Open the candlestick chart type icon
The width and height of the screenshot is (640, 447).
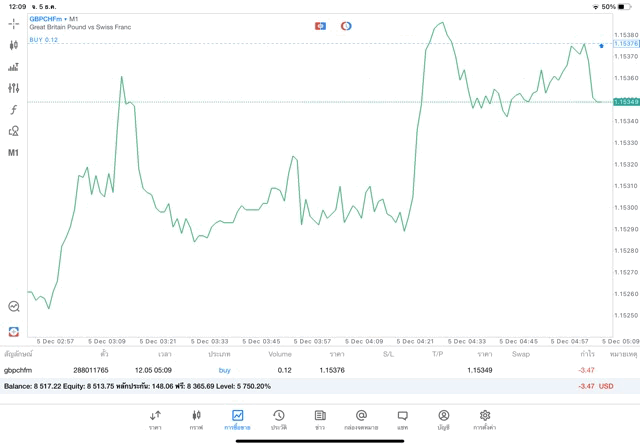click(13, 45)
